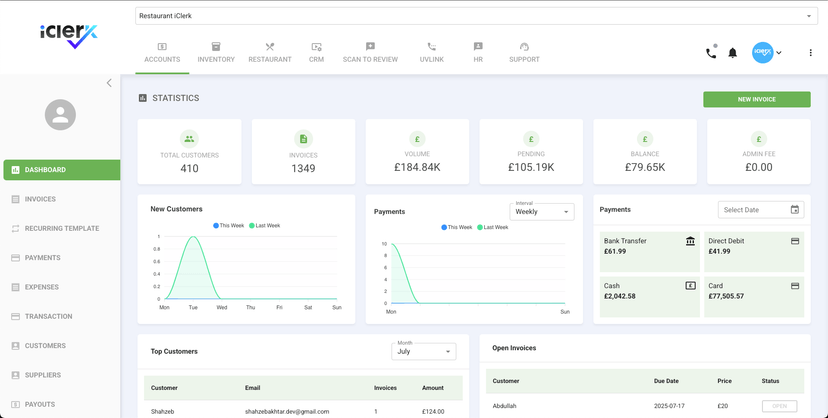Open the notifications bell
This screenshot has height=418, width=828.
pyautogui.click(x=733, y=53)
